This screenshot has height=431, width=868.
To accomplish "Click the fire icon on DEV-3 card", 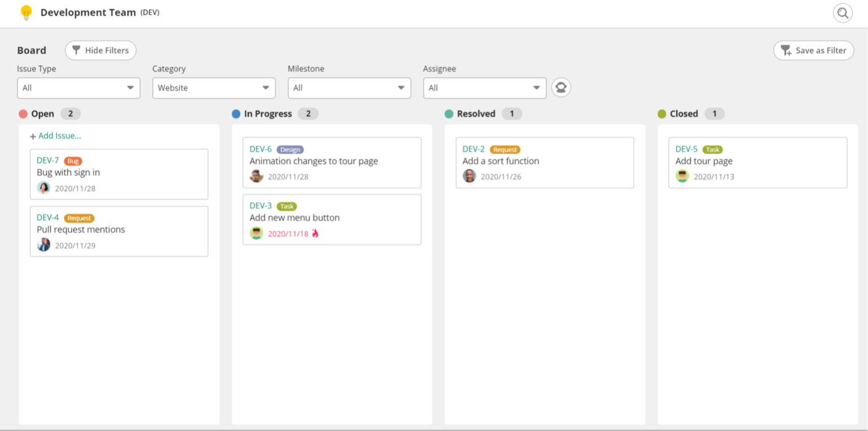I will 315,233.
